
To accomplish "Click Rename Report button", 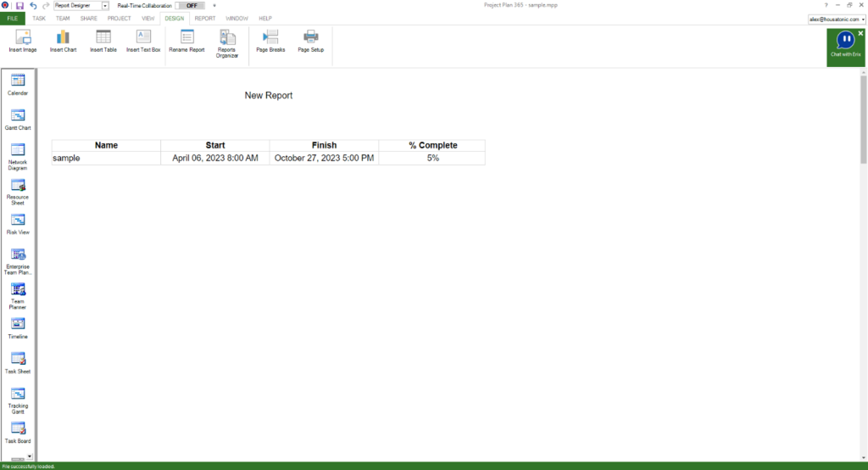I will coord(186,38).
